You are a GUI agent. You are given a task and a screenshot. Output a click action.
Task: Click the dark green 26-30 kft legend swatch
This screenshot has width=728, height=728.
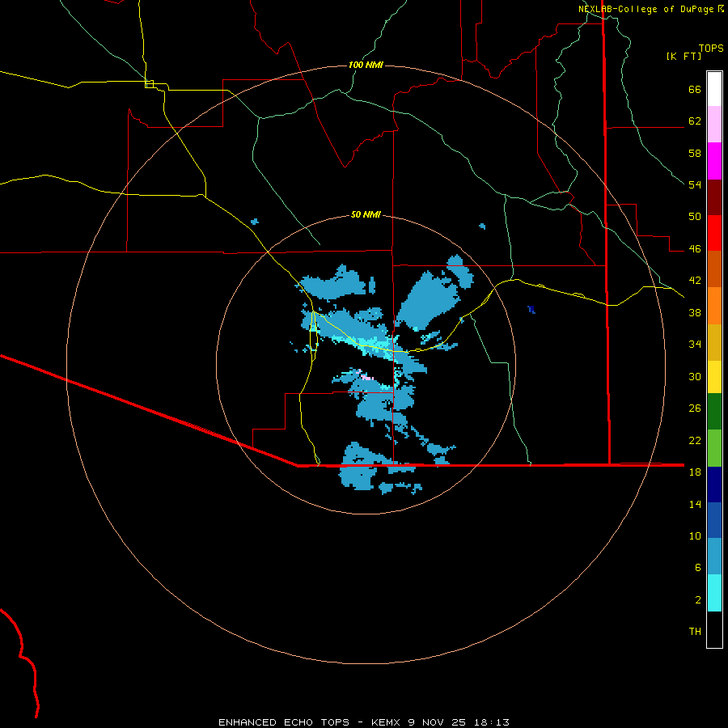[714, 412]
